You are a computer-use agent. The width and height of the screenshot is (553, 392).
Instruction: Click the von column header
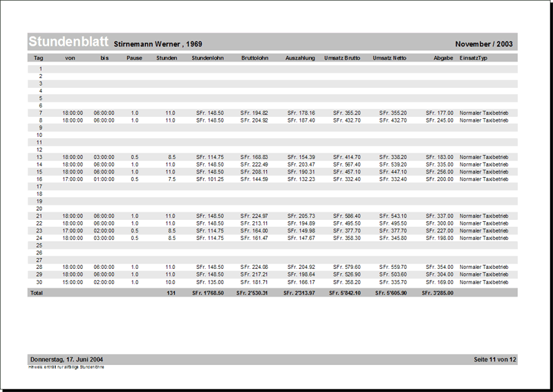coord(71,58)
